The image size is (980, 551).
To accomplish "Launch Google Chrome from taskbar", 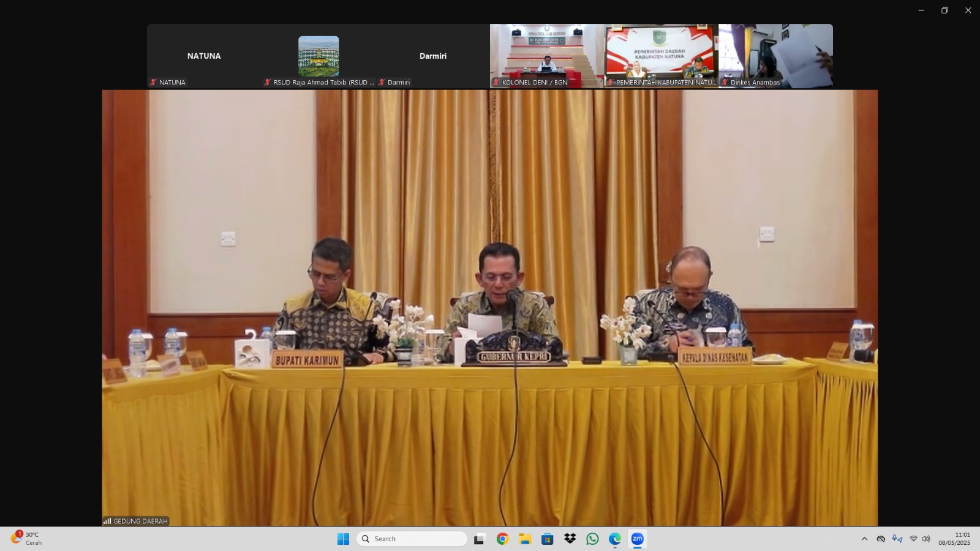I will 502,539.
